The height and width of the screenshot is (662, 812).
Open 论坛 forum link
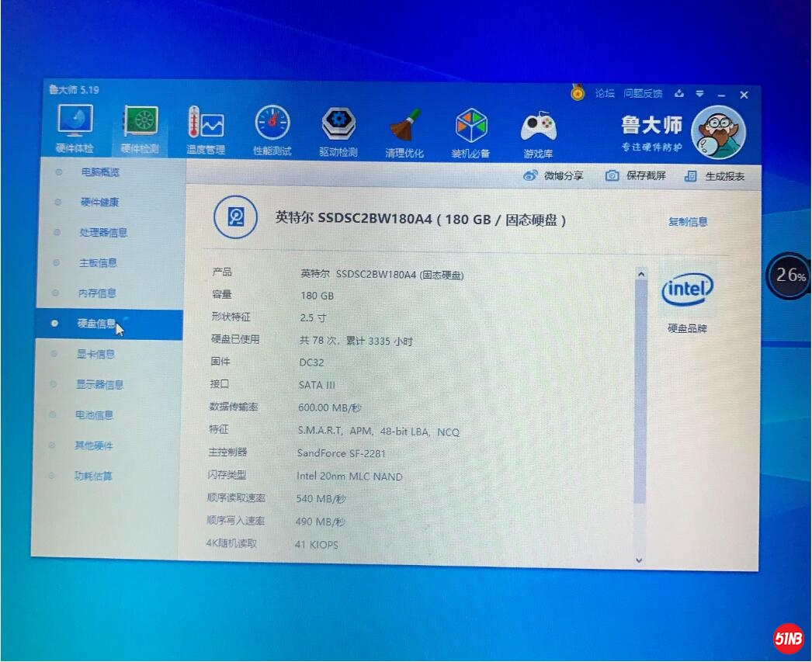pos(604,93)
